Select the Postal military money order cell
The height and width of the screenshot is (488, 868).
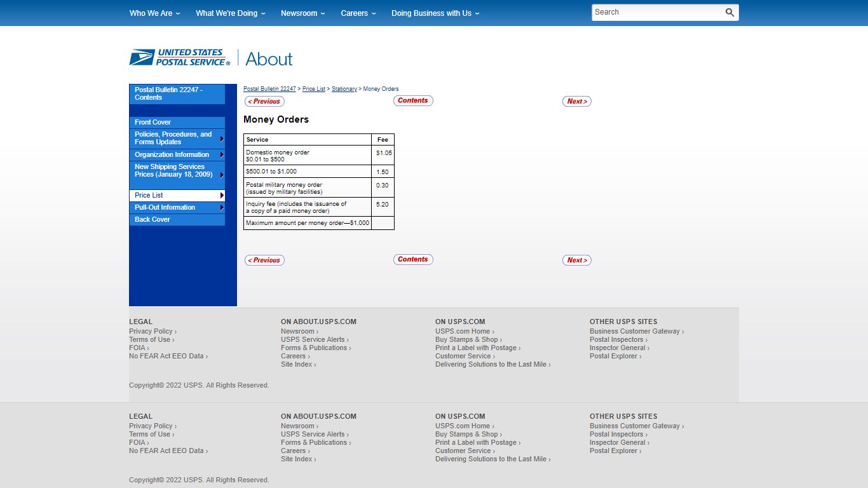coord(308,188)
